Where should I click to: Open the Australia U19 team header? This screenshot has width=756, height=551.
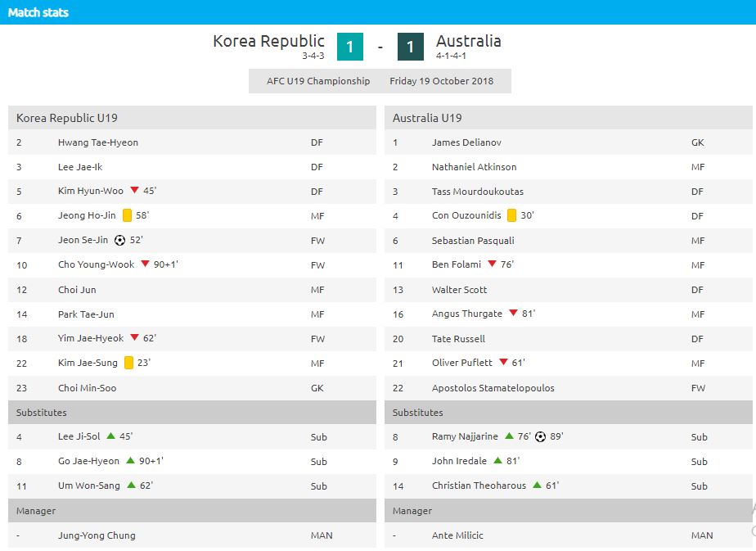click(569, 118)
